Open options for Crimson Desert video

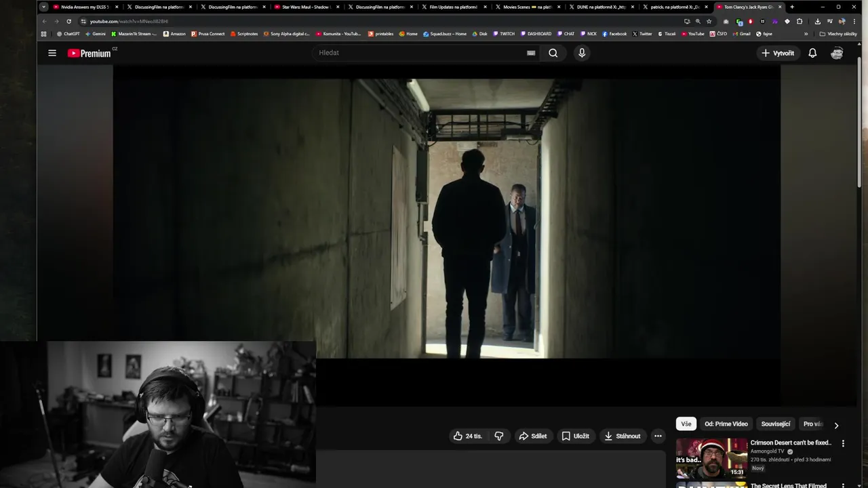click(844, 443)
